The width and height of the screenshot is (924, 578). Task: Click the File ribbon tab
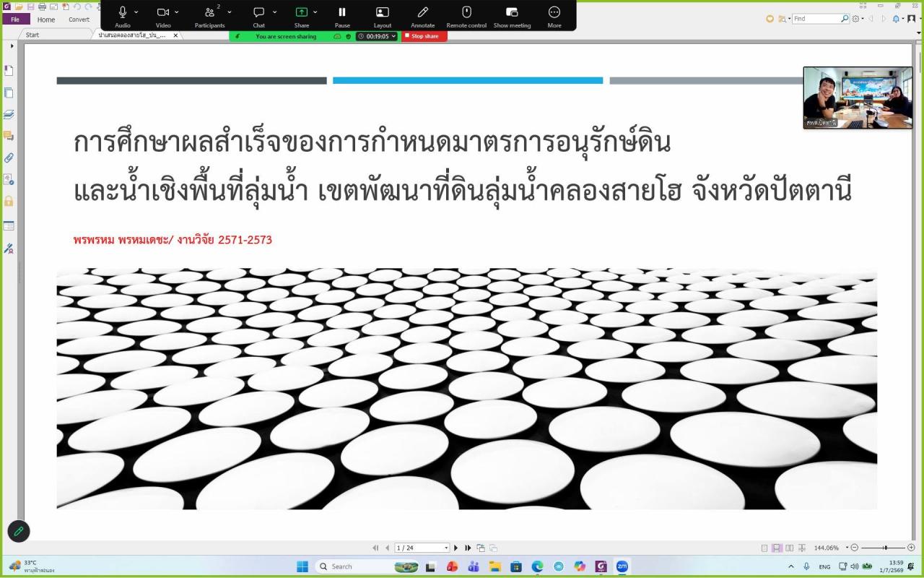15,20
